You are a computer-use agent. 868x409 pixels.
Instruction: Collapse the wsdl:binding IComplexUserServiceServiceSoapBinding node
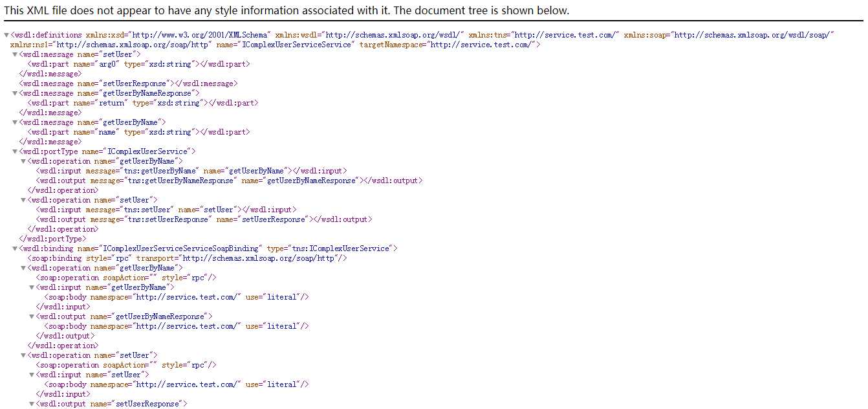coord(15,249)
